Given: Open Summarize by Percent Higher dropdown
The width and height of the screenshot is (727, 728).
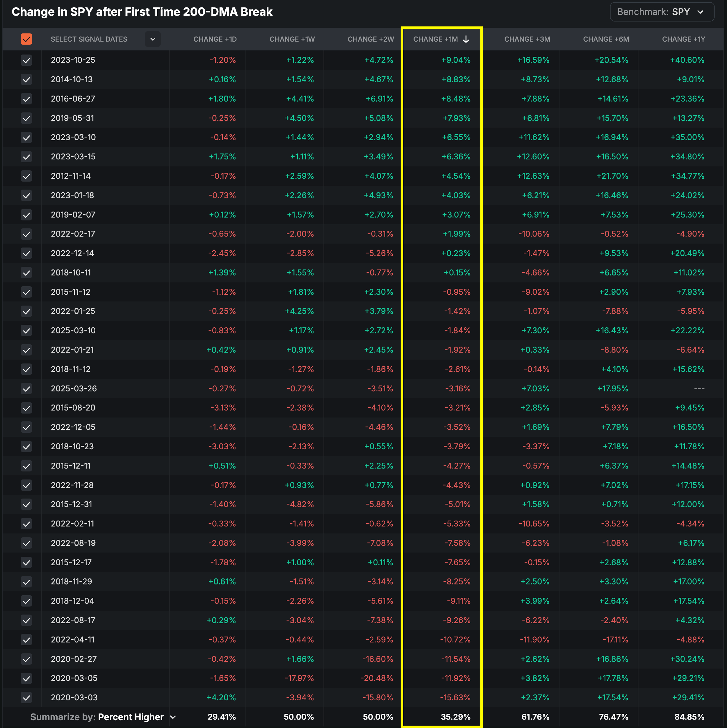Looking at the screenshot, I should coord(131,717).
